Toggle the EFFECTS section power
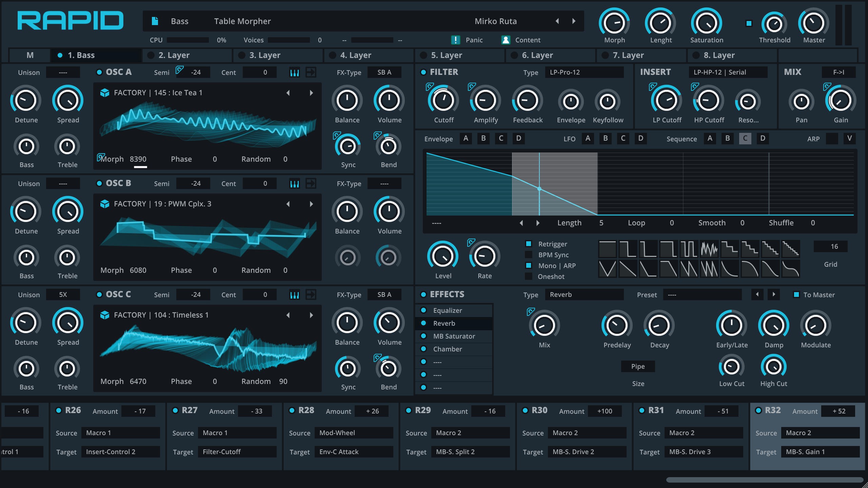Screen dimensions: 868x488 [x=423, y=294]
